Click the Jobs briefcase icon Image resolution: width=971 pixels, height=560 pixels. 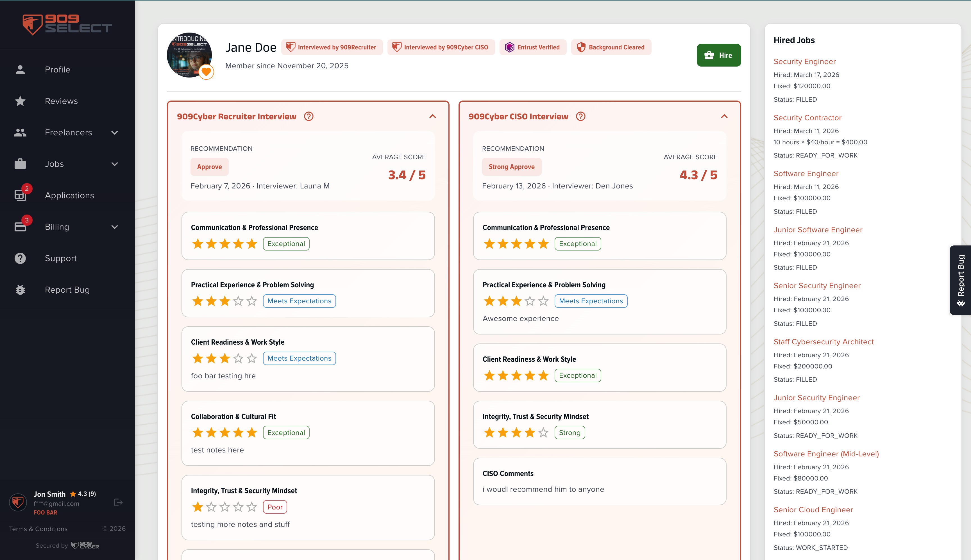[20, 163]
